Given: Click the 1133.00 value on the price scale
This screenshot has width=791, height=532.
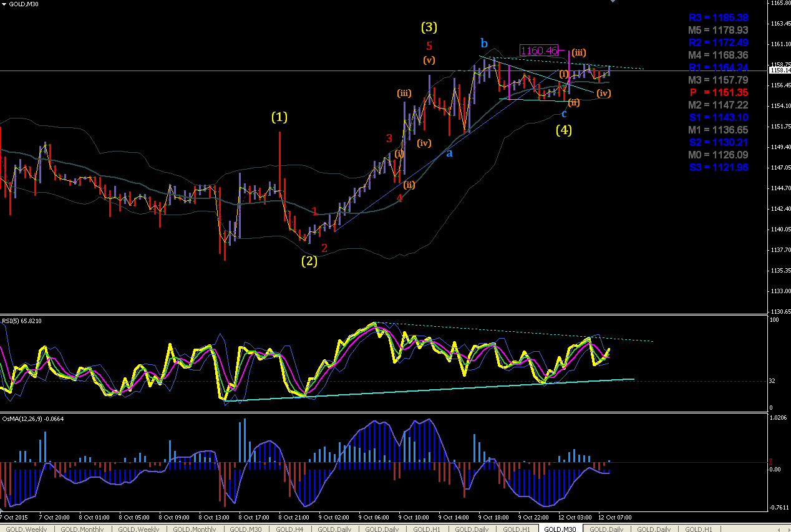Looking at the screenshot, I should [780, 291].
